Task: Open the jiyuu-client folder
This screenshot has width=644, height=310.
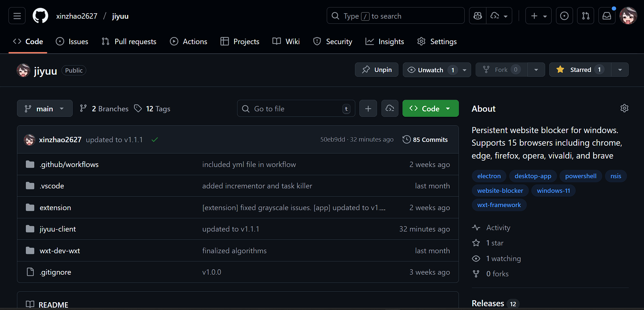Action: click(x=58, y=229)
